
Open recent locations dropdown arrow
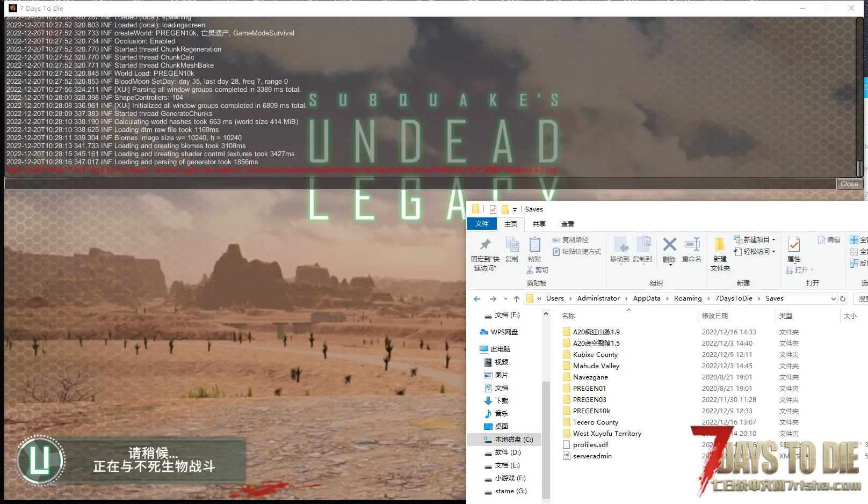[505, 299]
